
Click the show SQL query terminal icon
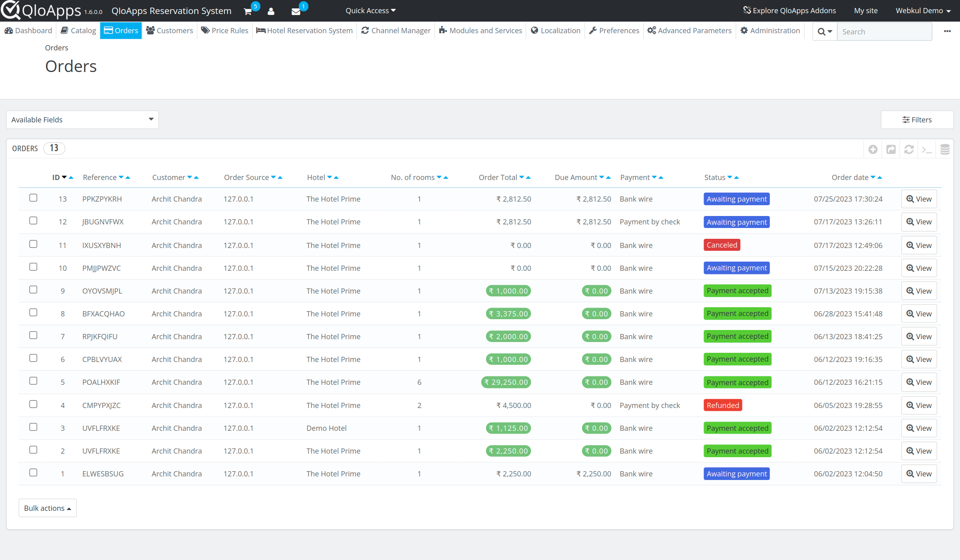click(927, 149)
